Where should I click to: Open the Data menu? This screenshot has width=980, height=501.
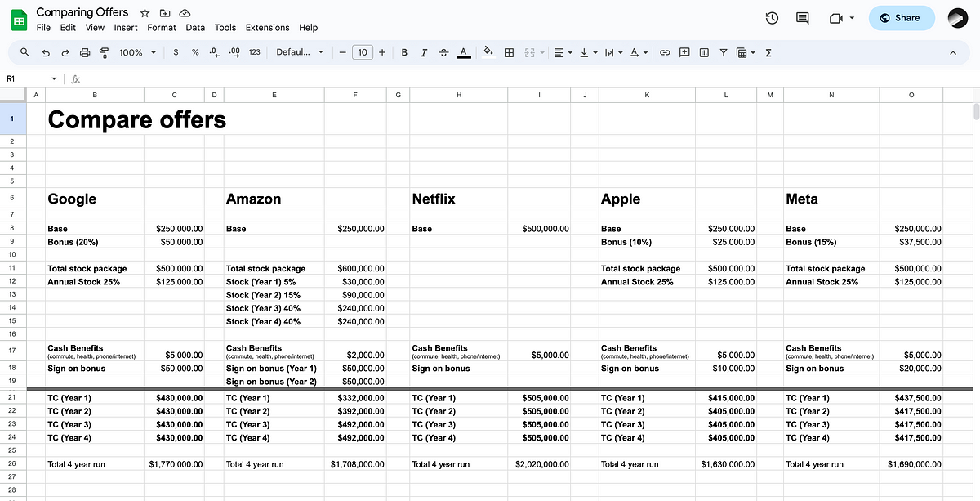(195, 28)
